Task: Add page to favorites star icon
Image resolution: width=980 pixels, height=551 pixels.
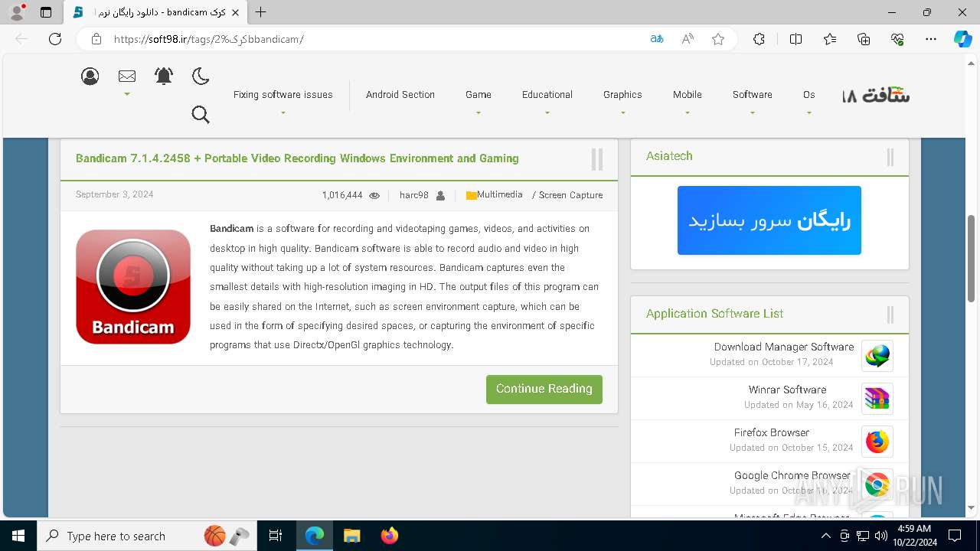Action: click(718, 39)
